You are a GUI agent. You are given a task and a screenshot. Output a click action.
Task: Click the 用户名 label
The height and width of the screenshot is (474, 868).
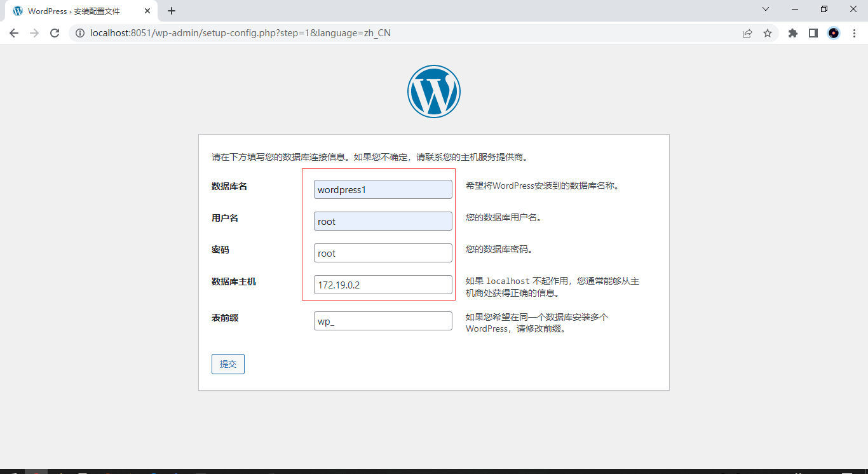tap(225, 218)
